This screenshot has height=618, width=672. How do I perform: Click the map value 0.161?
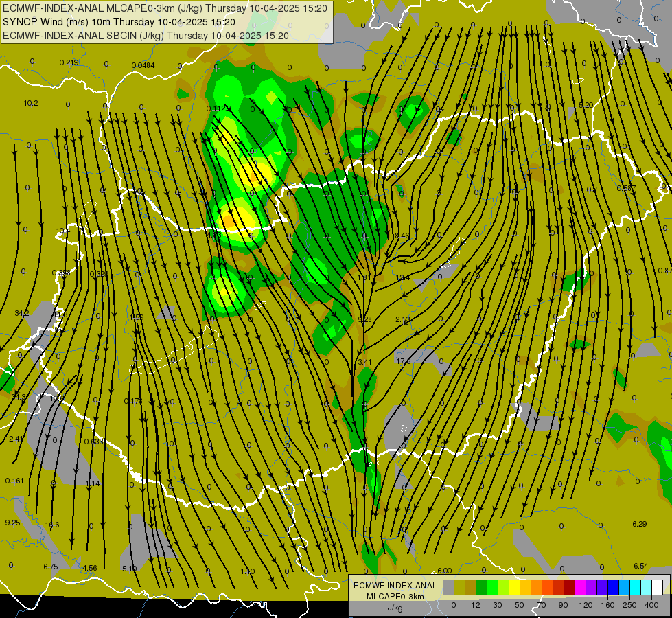[x=14, y=481]
